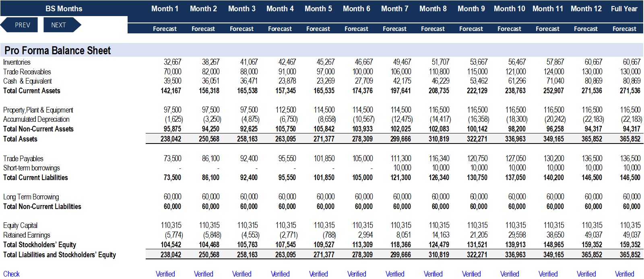Image resolution: width=644 pixels, height=279 pixels.
Task: Click Month 3 Trade Payables value 92,400
Action: [x=249, y=158]
